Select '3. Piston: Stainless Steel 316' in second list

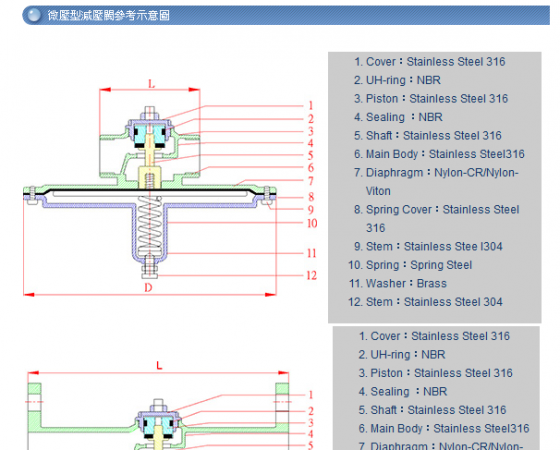coord(435,373)
